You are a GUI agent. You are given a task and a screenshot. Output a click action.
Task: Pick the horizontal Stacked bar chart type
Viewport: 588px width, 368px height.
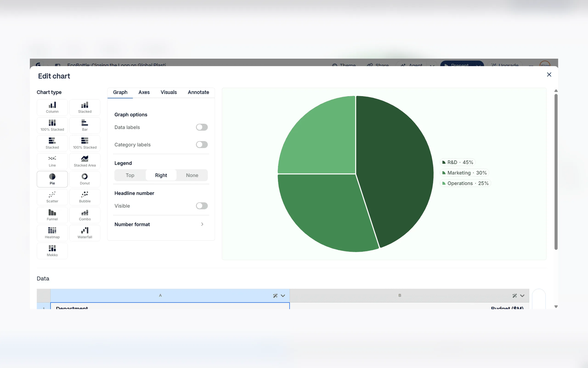coord(52,143)
